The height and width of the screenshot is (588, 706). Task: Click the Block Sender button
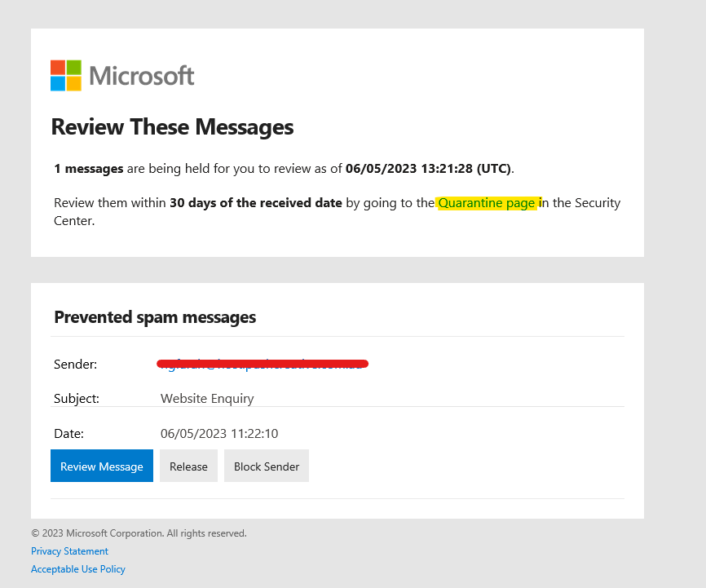266,466
